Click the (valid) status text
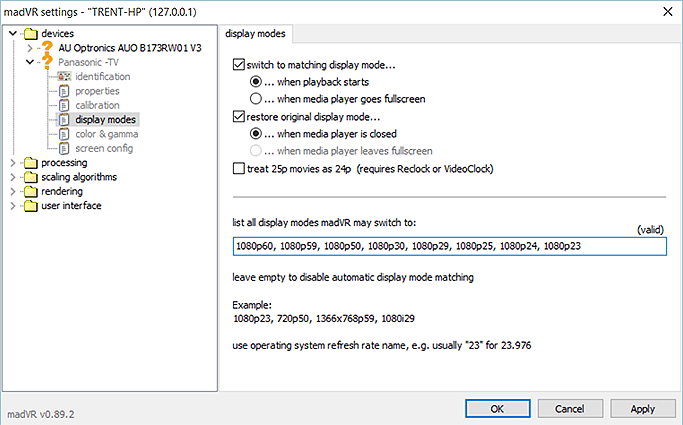Image resolution: width=683 pixels, height=425 pixels. point(650,229)
